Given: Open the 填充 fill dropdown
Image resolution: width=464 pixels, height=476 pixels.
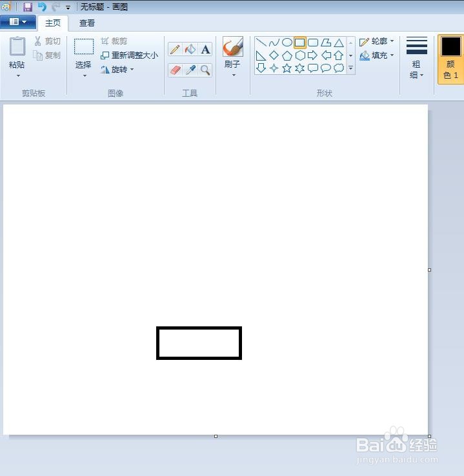Looking at the screenshot, I should point(376,55).
